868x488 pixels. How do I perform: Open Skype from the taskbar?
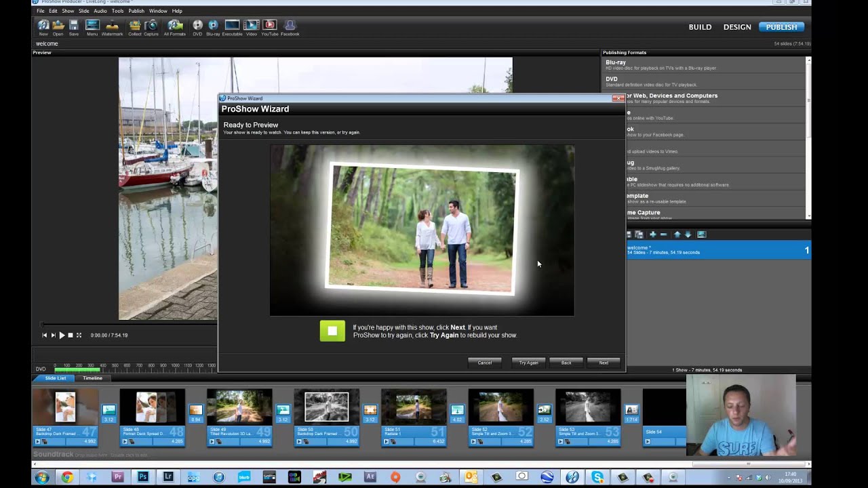click(x=597, y=477)
